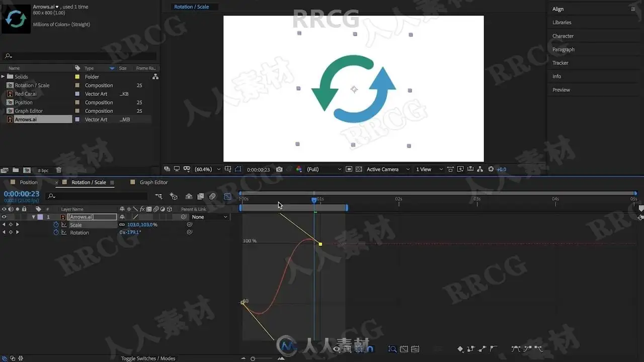Open Composition Flowchart icon in viewer
Viewport: 644px width, 362px height.
480,169
